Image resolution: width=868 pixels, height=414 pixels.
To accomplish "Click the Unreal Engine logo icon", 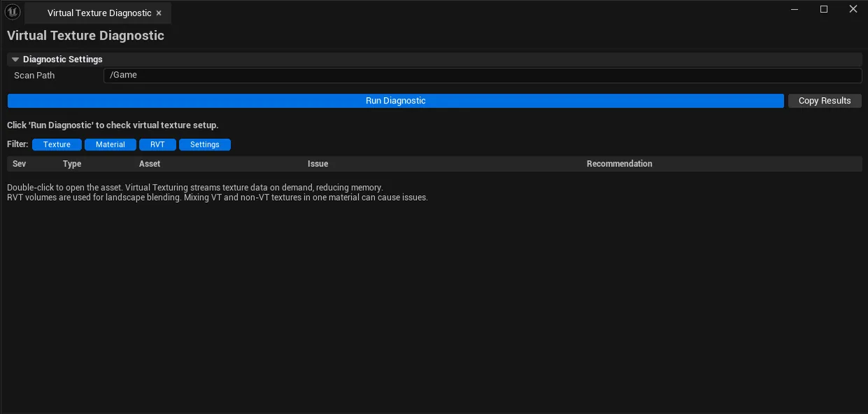I will (13, 12).
